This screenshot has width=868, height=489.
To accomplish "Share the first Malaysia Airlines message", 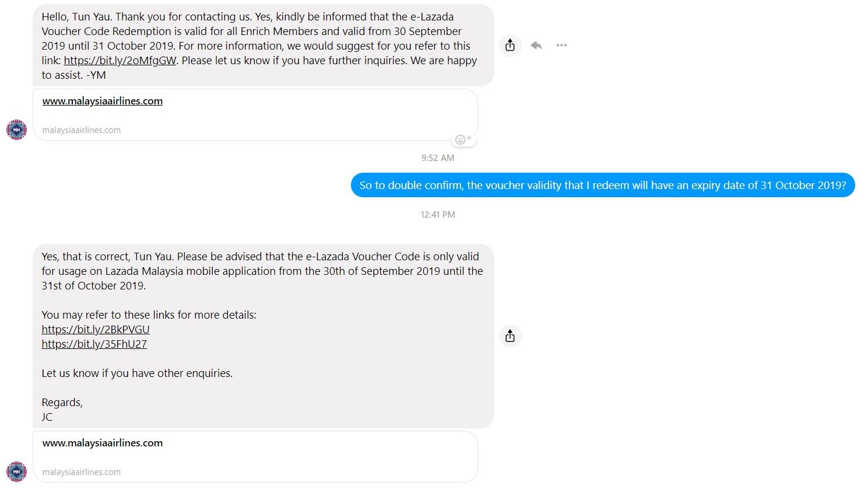I will click(x=510, y=45).
